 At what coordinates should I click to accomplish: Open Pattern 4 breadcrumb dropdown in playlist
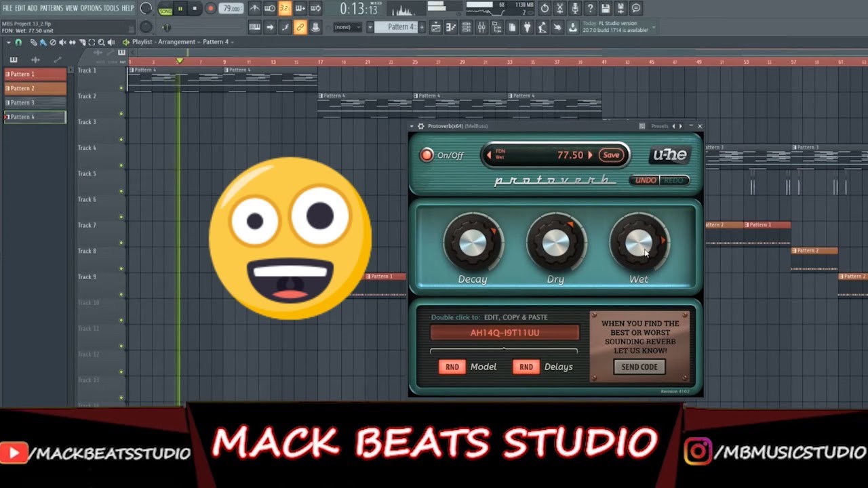(x=218, y=42)
